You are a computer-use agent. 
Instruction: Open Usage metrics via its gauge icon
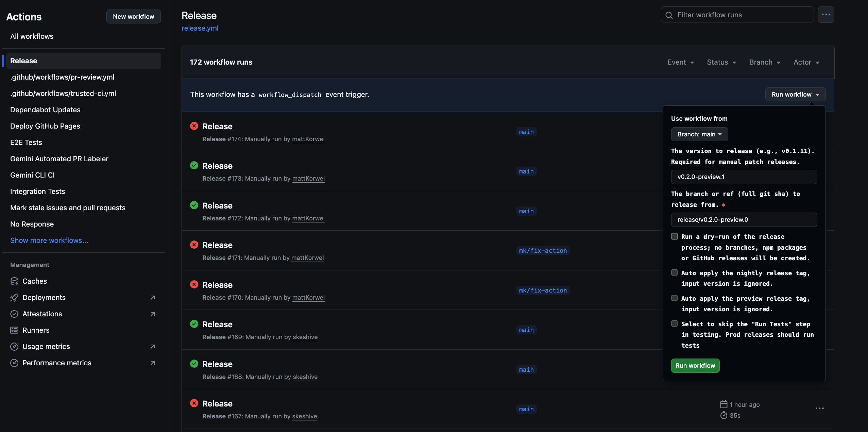[x=15, y=346]
